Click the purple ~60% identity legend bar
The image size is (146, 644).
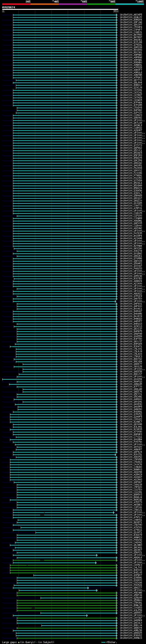73,4
